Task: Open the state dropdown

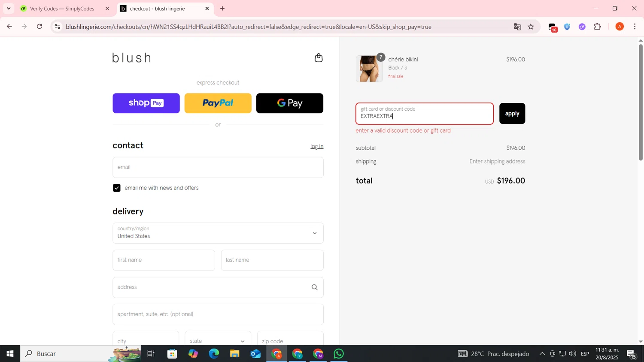Action: pyautogui.click(x=218, y=341)
